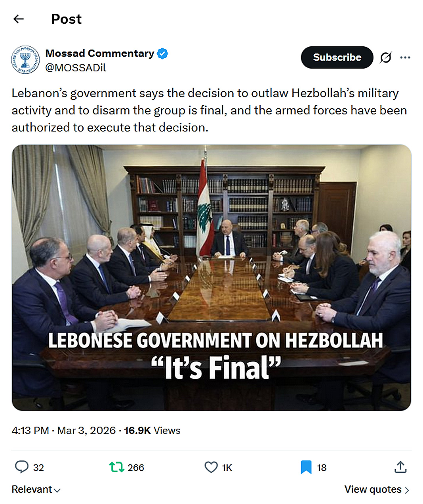Open the @MOSSADil handle link

coord(76,68)
